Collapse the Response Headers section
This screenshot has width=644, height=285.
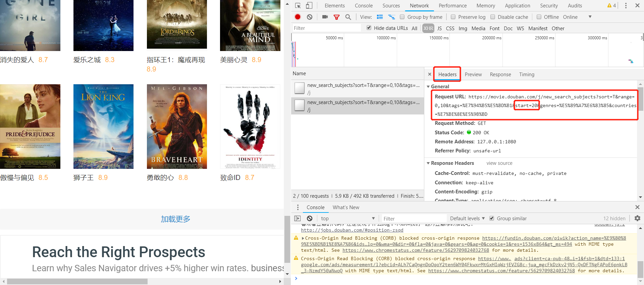pos(428,163)
